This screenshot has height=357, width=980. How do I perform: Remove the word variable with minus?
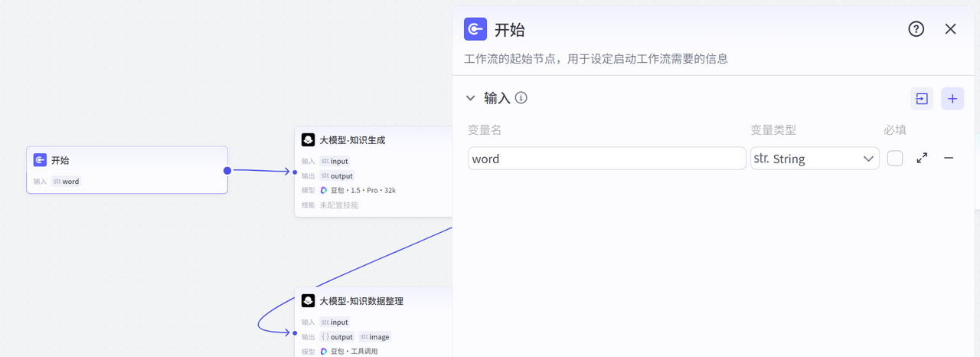click(949, 158)
